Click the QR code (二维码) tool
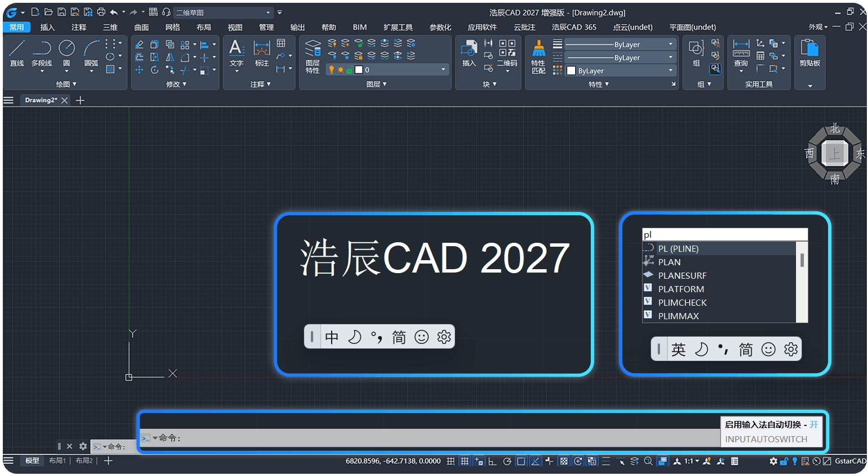Screen dimensions: 868x476 click(x=507, y=53)
